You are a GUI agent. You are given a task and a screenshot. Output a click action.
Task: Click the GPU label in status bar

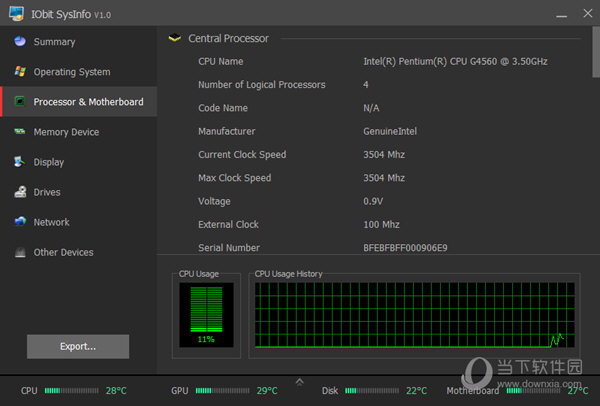pos(179,391)
